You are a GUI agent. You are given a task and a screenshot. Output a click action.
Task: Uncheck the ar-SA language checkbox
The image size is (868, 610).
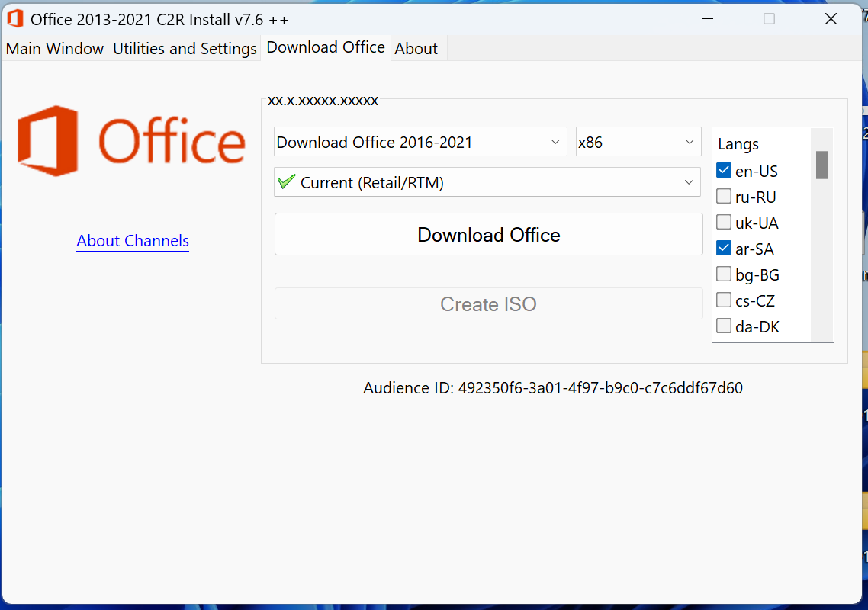724,248
